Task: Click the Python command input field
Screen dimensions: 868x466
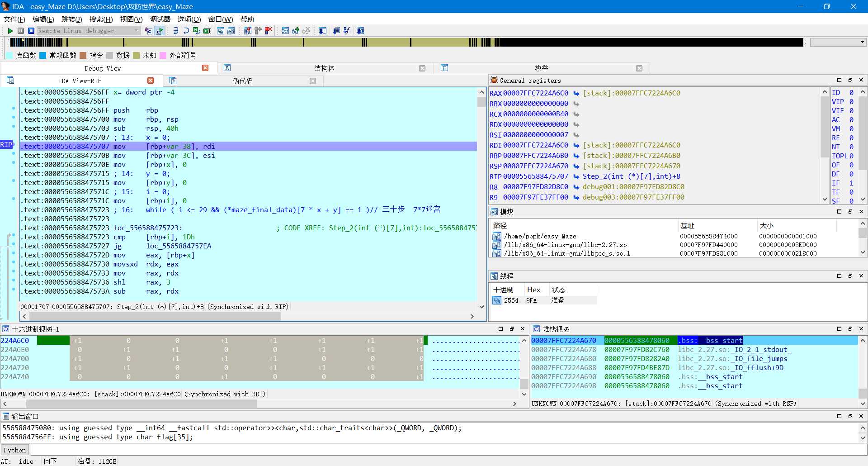Action: coord(448,450)
